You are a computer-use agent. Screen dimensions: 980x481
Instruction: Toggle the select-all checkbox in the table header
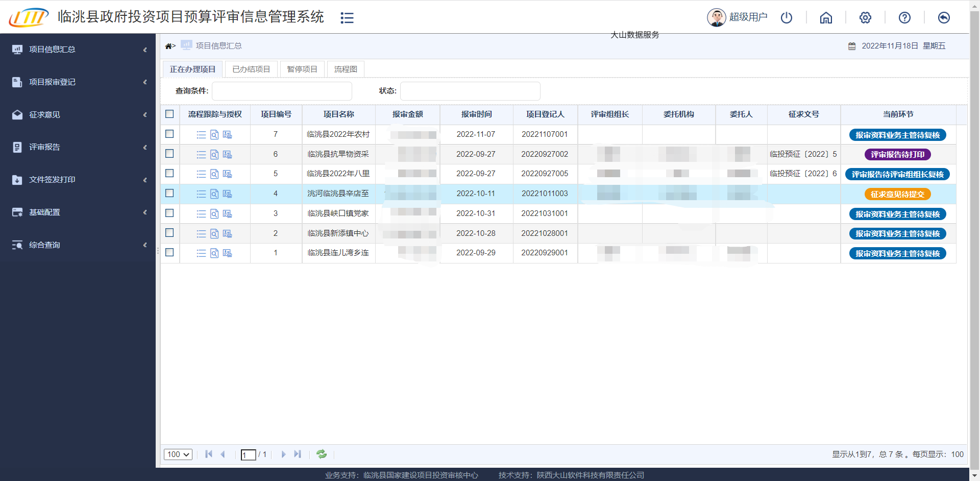[169, 114]
